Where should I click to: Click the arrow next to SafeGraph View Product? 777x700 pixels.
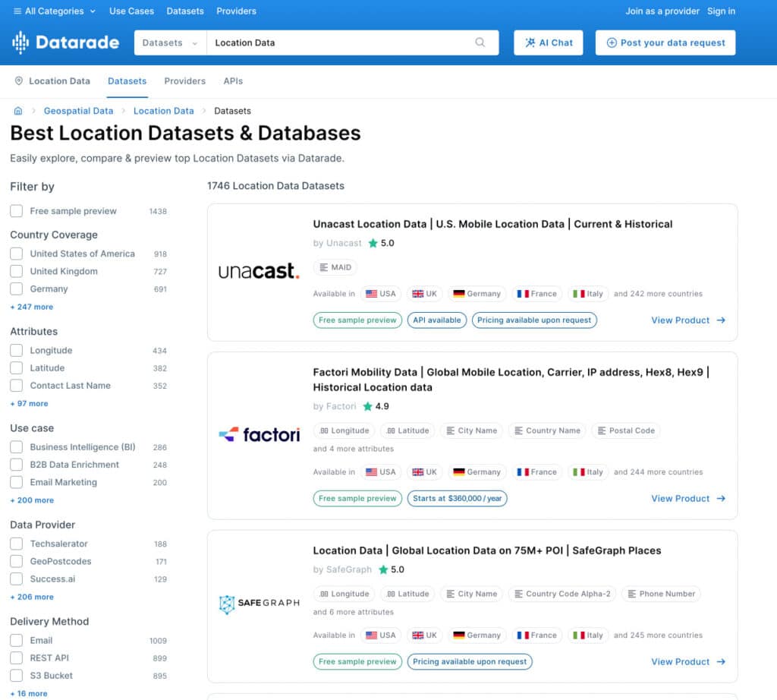coord(721,662)
